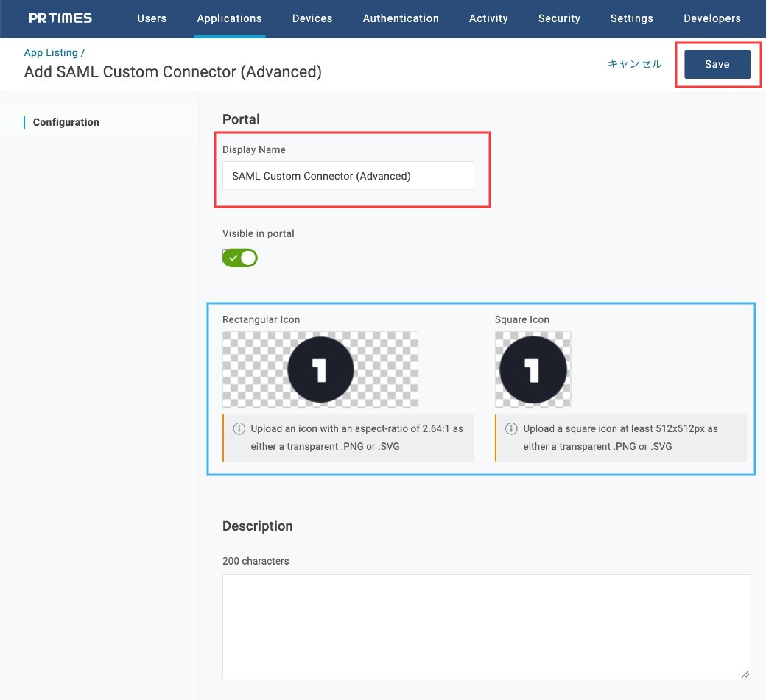Open the Settings menu

click(x=631, y=18)
